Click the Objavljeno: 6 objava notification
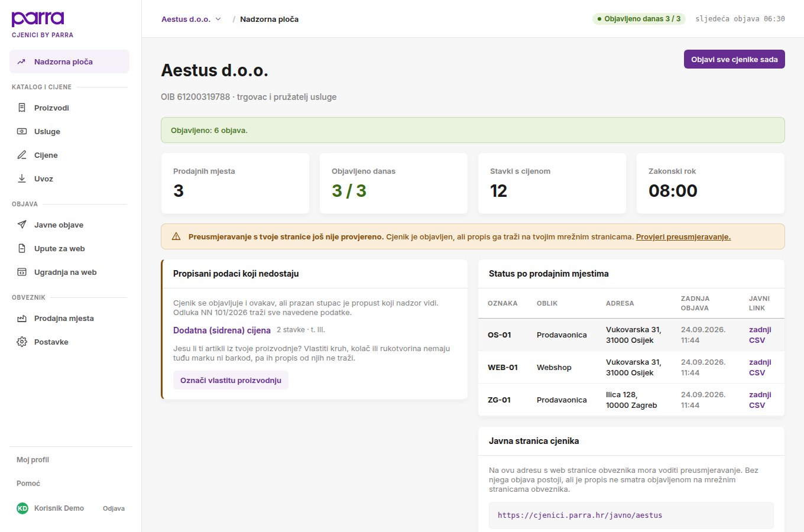This screenshot has width=804, height=532. (x=473, y=130)
